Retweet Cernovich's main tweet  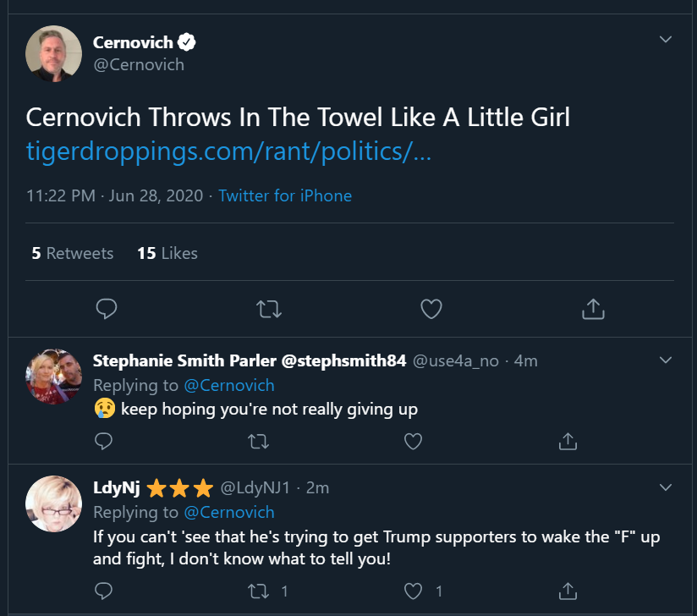(269, 309)
